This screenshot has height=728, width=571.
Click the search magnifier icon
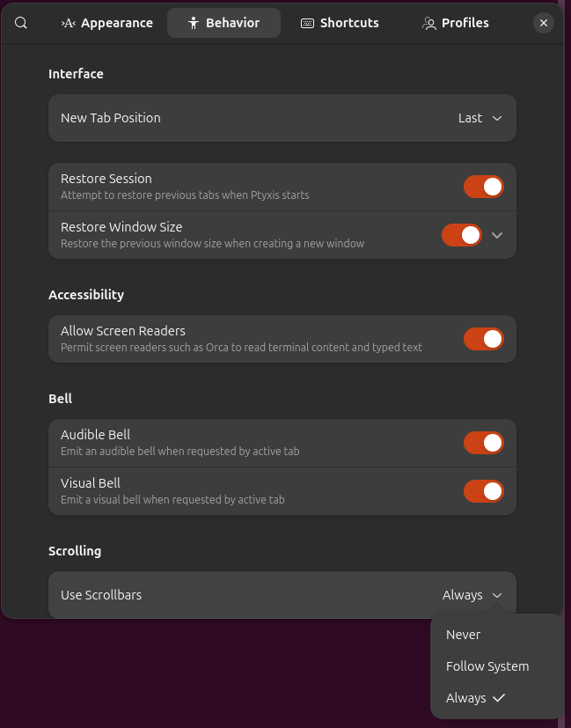coord(20,23)
